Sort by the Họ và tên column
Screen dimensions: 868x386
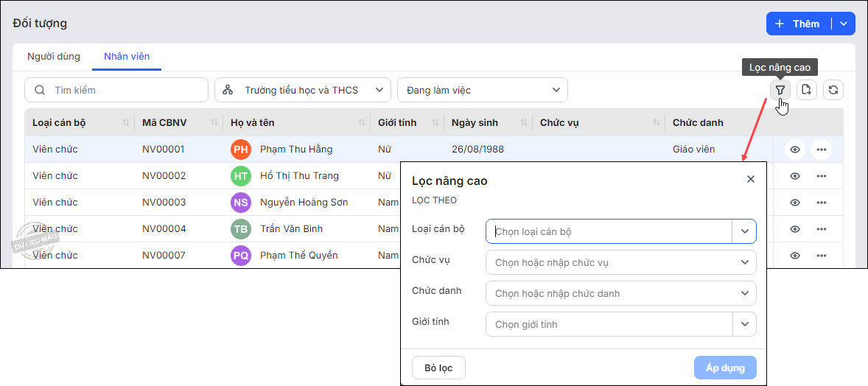point(361,122)
